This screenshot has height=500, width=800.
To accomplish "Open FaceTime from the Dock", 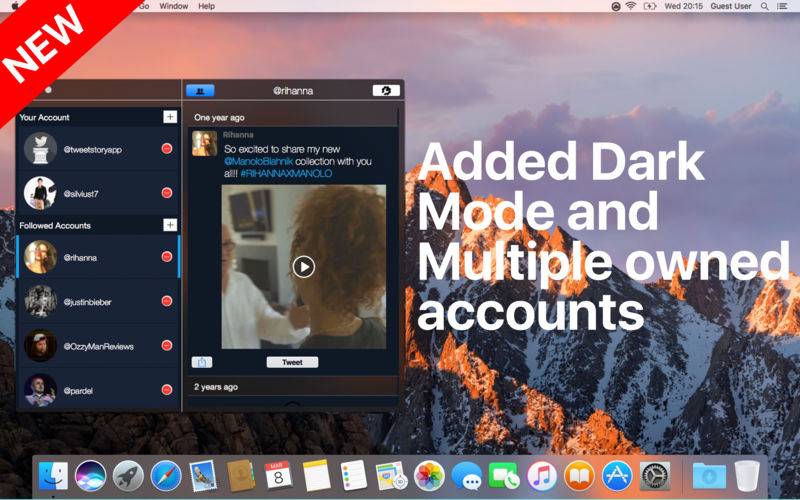I will 504,476.
